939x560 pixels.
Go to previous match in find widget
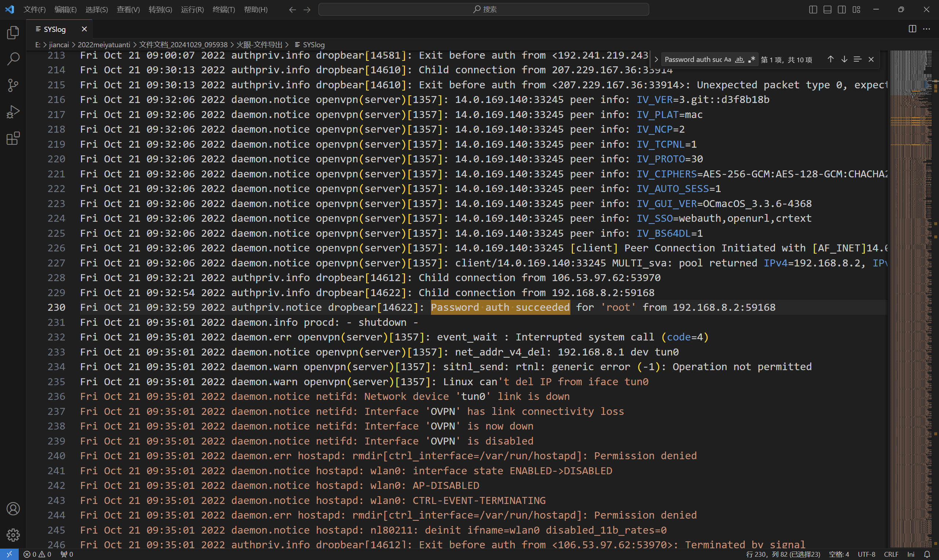830,59
